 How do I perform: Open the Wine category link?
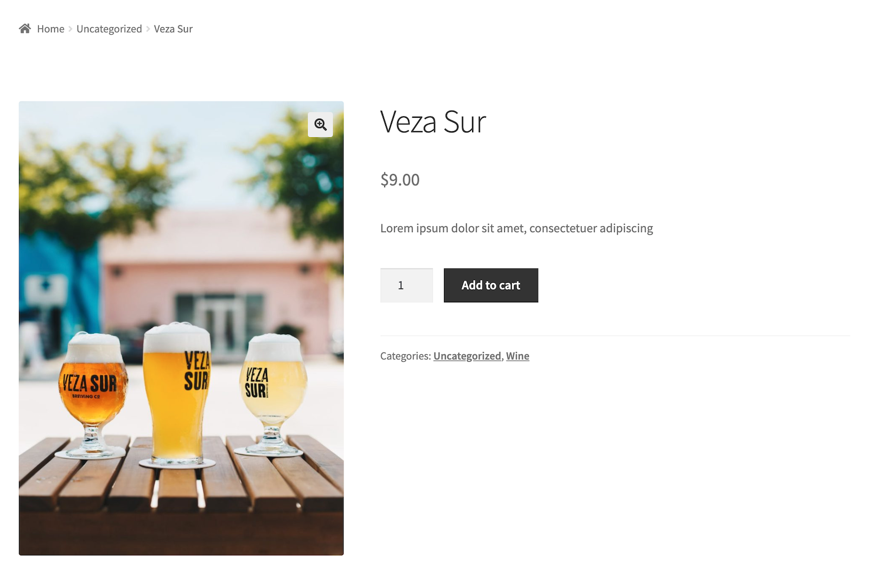tap(518, 356)
